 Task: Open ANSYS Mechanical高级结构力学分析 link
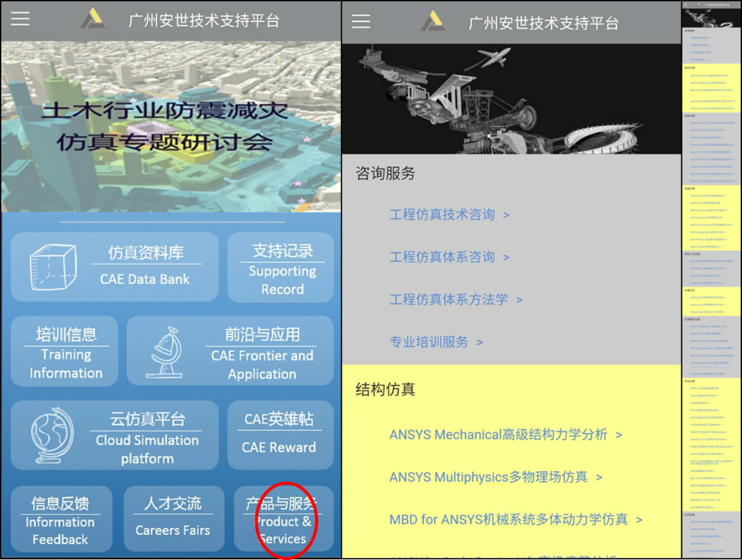tap(505, 434)
